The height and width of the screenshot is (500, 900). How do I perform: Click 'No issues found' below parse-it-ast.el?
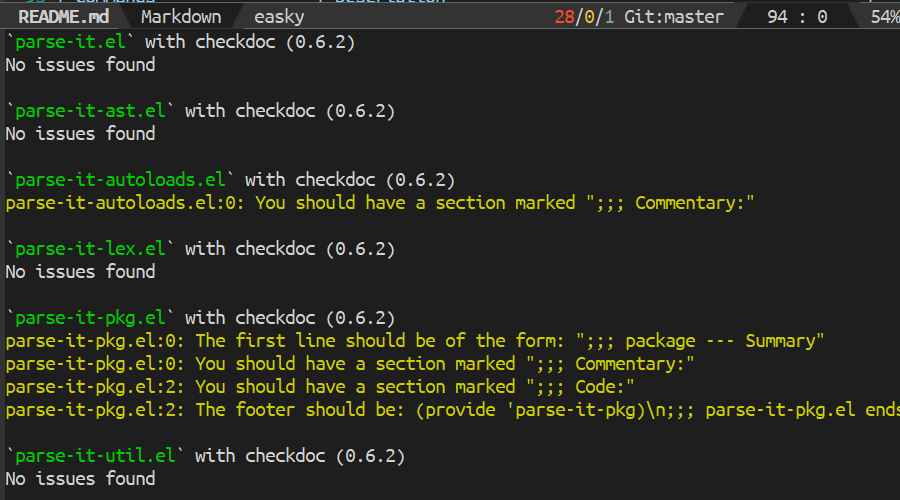[x=80, y=134]
